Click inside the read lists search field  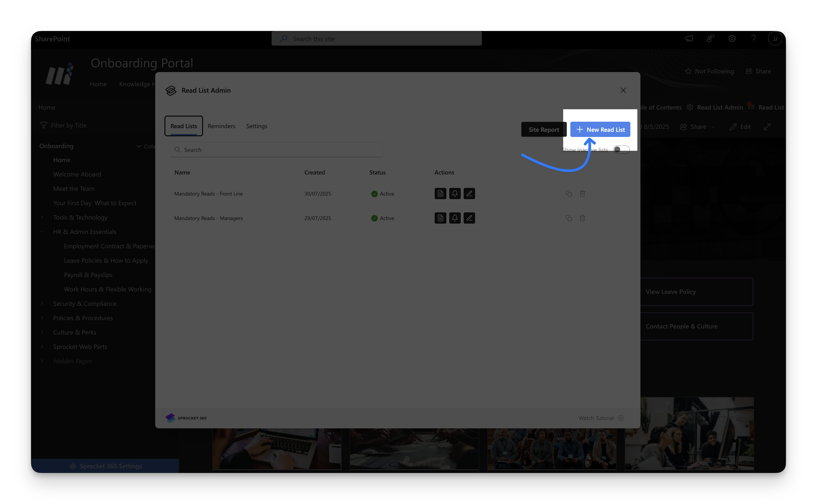point(276,150)
